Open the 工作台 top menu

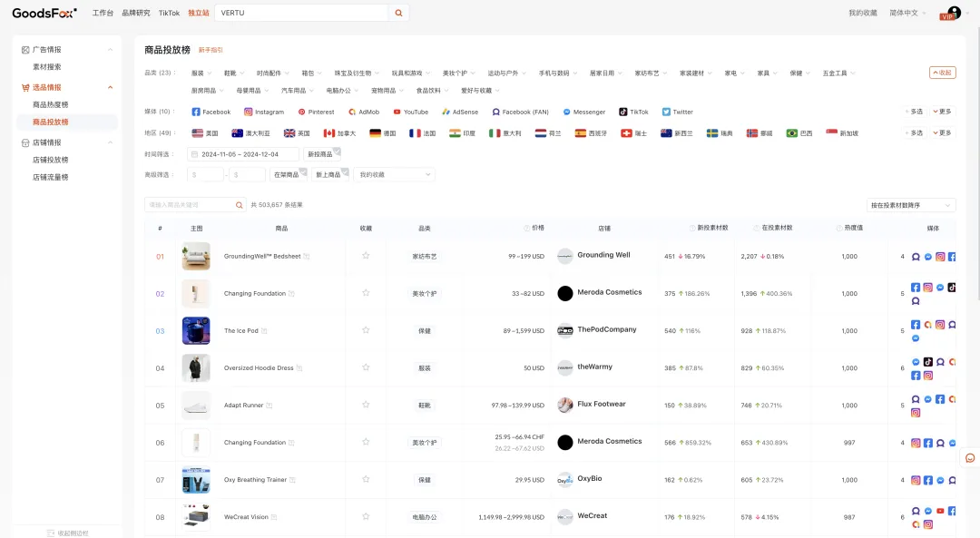[x=103, y=13]
